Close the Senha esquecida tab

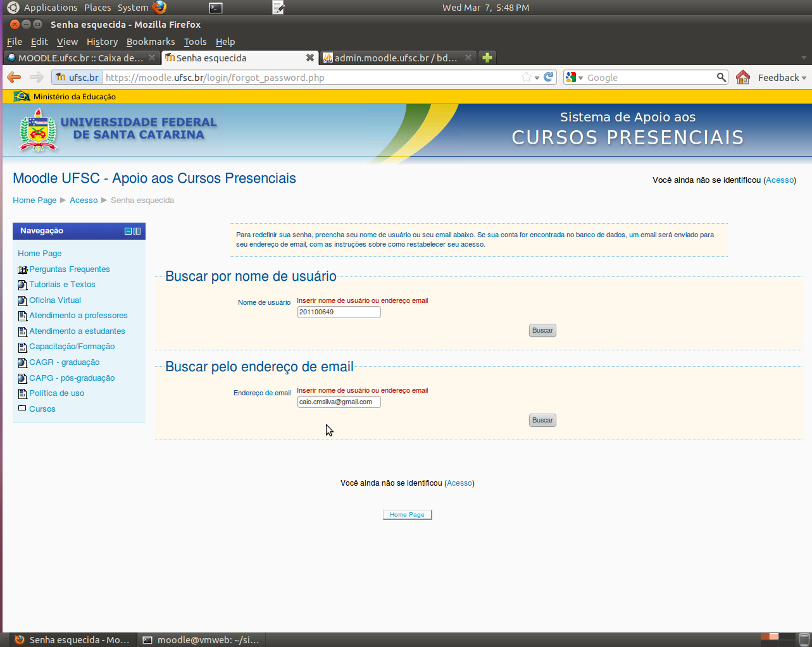tap(310, 58)
